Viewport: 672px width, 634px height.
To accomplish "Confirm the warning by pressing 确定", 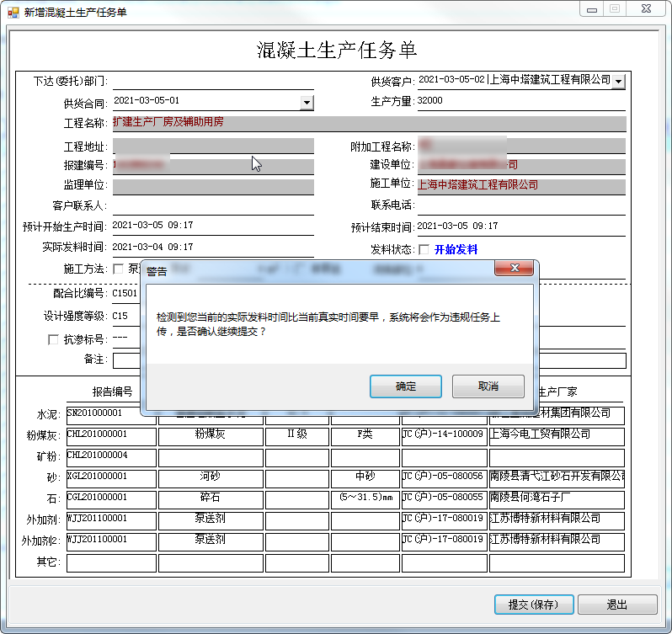I will click(x=406, y=386).
